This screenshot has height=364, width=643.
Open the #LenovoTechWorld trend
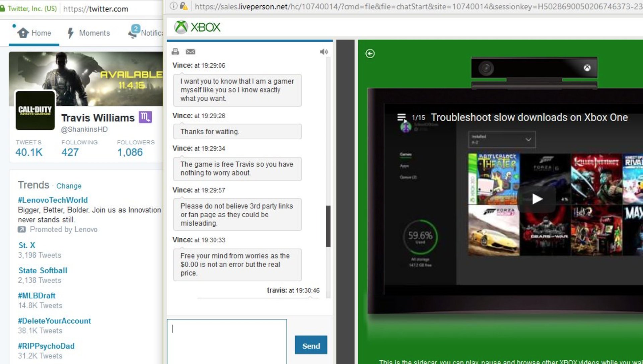point(53,200)
